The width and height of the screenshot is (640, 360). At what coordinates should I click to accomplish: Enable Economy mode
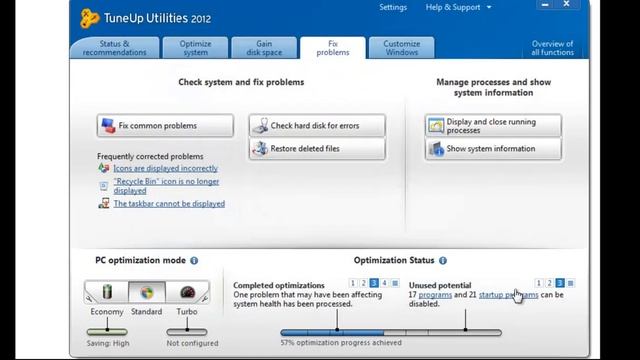[107, 292]
